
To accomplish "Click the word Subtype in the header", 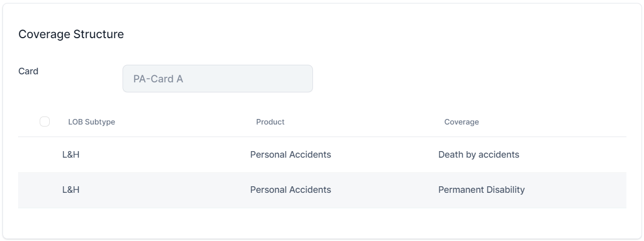I will pyautogui.click(x=100, y=122).
